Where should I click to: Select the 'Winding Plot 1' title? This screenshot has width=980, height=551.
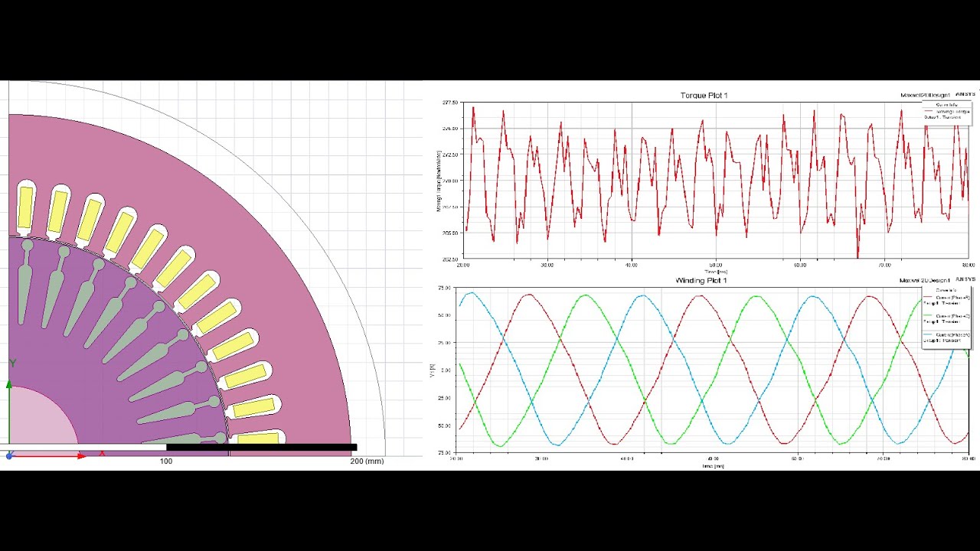click(x=701, y=281)
